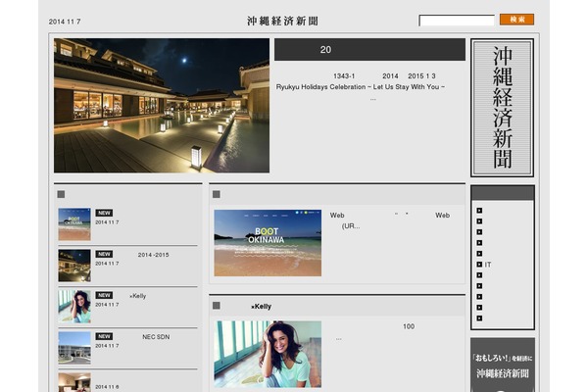
Task: Click the NEW badge beside 2014 -2015 headline
Action: [104, 255]
